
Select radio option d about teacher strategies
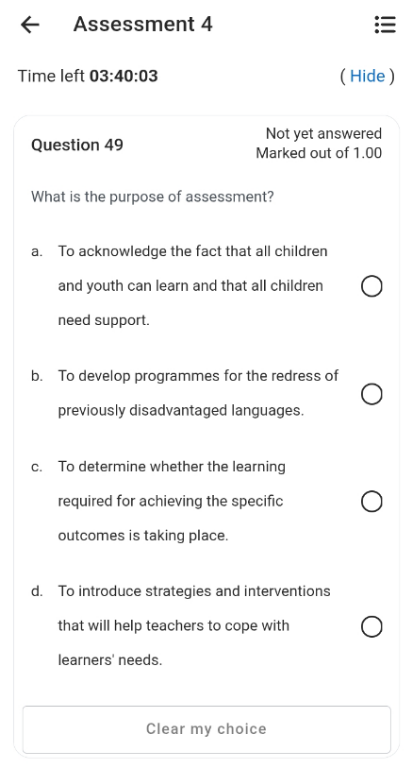(372, 626)
